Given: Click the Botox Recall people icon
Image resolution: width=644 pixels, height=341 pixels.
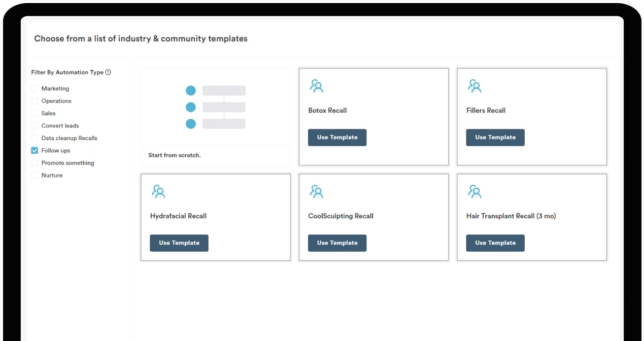Looking at the screenshot, I should pos(316,86).
